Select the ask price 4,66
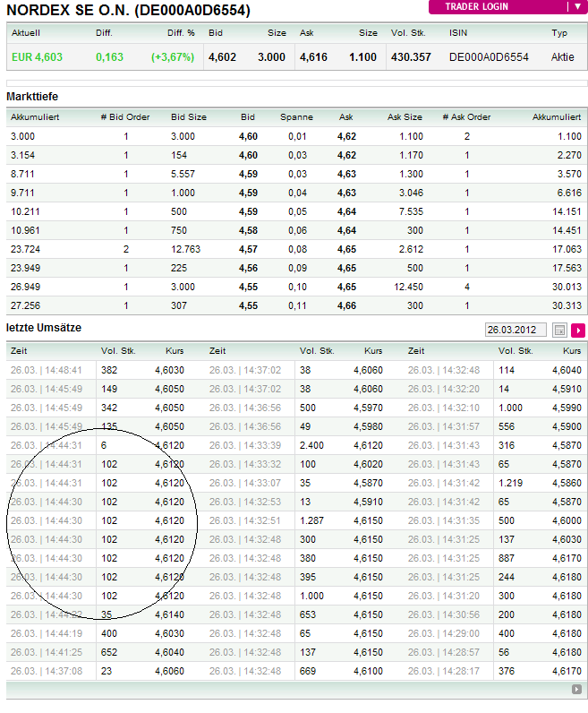Image resolution: width=588 pixels, height=713 pixels. coord(346,306)
